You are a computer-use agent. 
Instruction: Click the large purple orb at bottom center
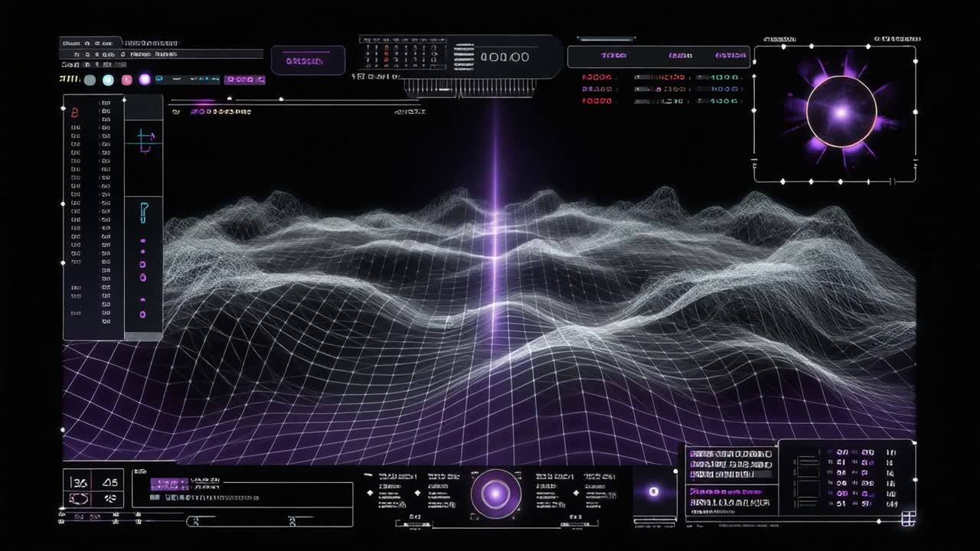(x=495, y=494)
